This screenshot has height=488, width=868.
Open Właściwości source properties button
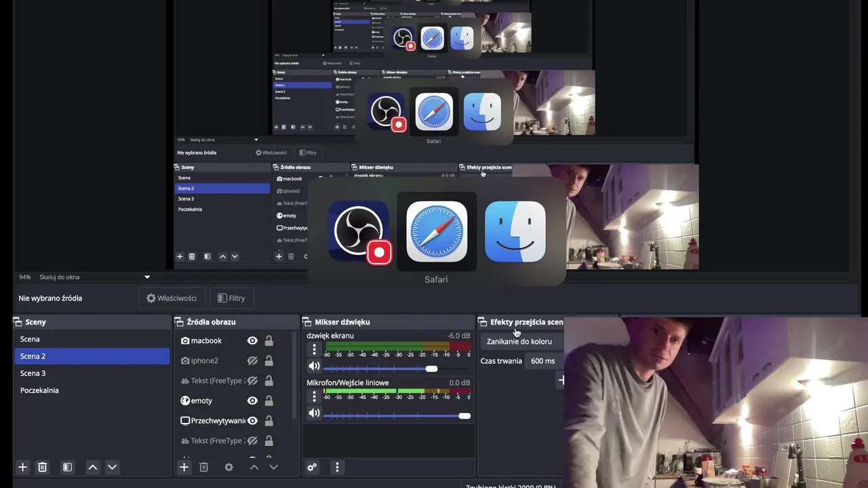point(172,298)
